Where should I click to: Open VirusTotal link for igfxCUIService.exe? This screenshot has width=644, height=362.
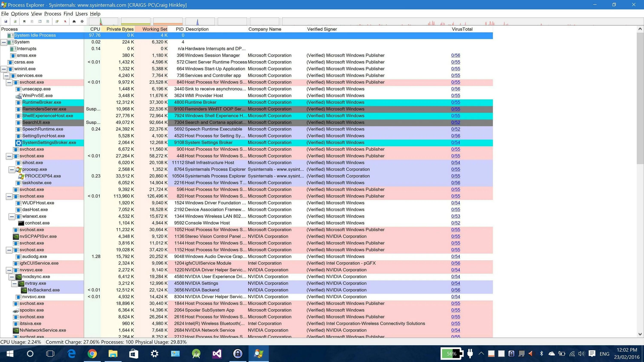(x=456, y=263)
